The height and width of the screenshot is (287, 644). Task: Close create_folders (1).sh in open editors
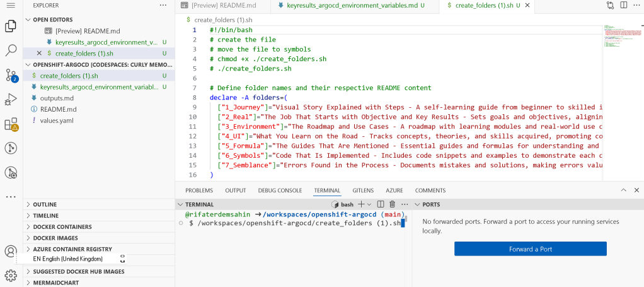coord(39,53)
